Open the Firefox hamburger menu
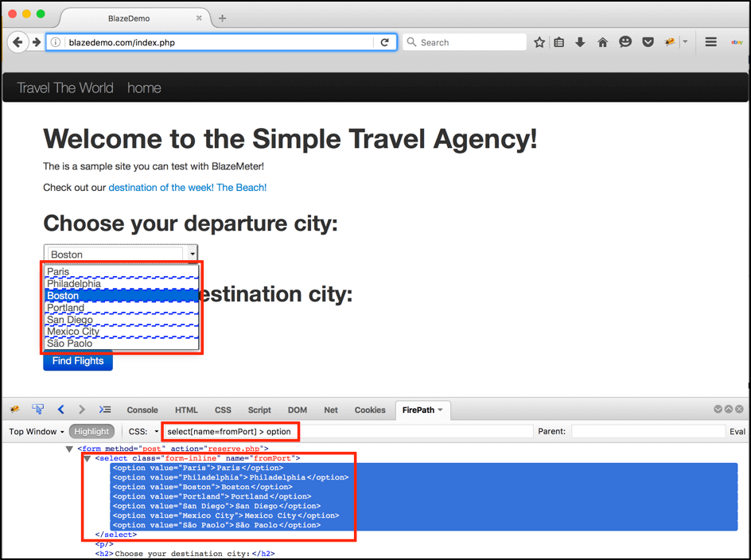The image size is (751, 560). [711, 42]
